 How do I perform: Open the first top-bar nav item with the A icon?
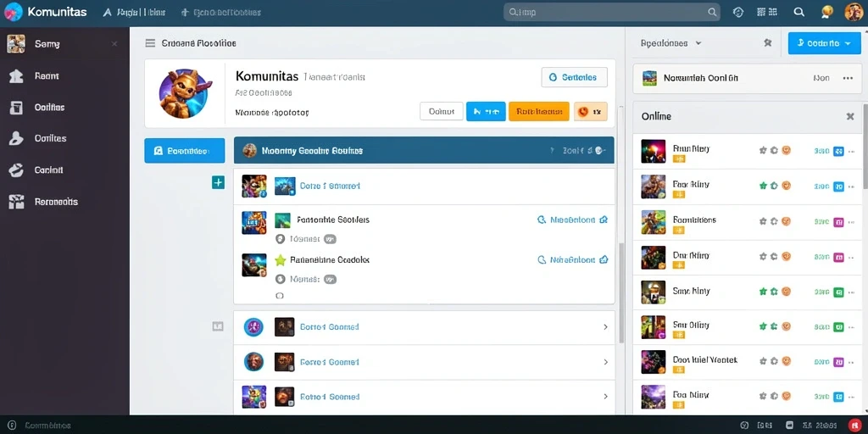point(134,12)
